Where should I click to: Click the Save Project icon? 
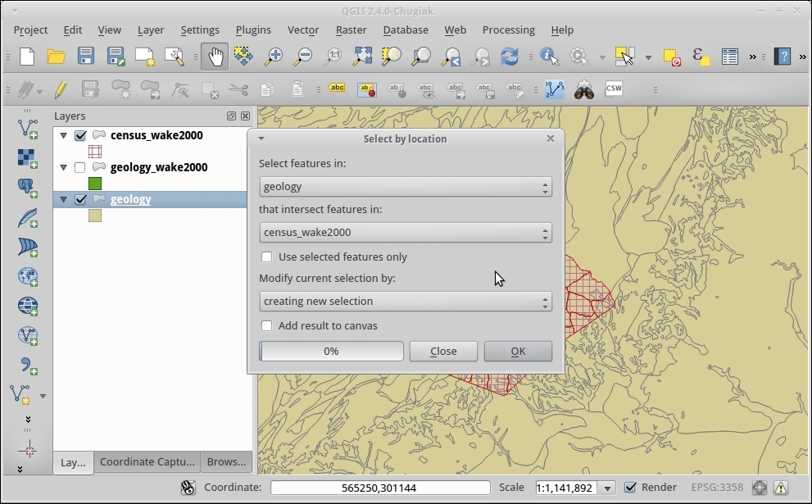86,57
